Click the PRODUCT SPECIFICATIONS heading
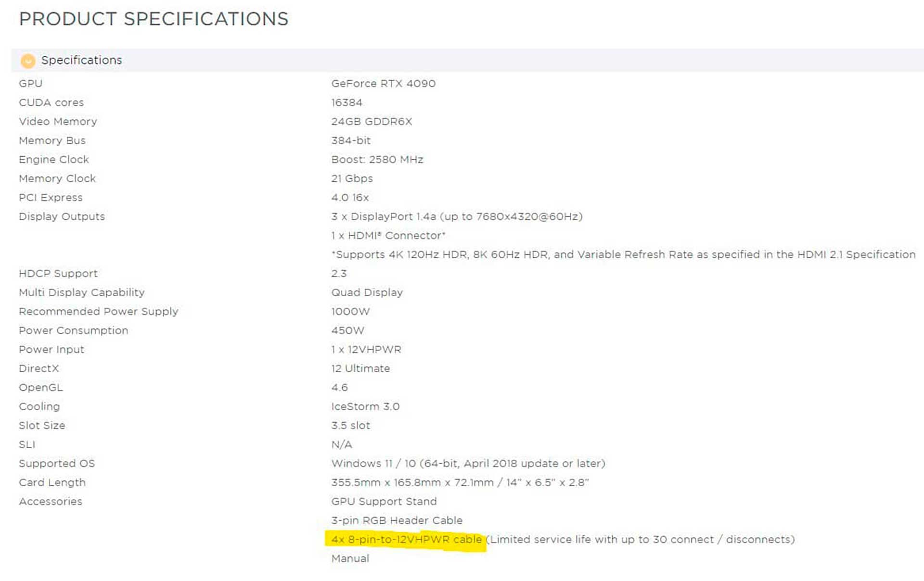Viewport: 924px width, 581px height. (x=154, y=19)
